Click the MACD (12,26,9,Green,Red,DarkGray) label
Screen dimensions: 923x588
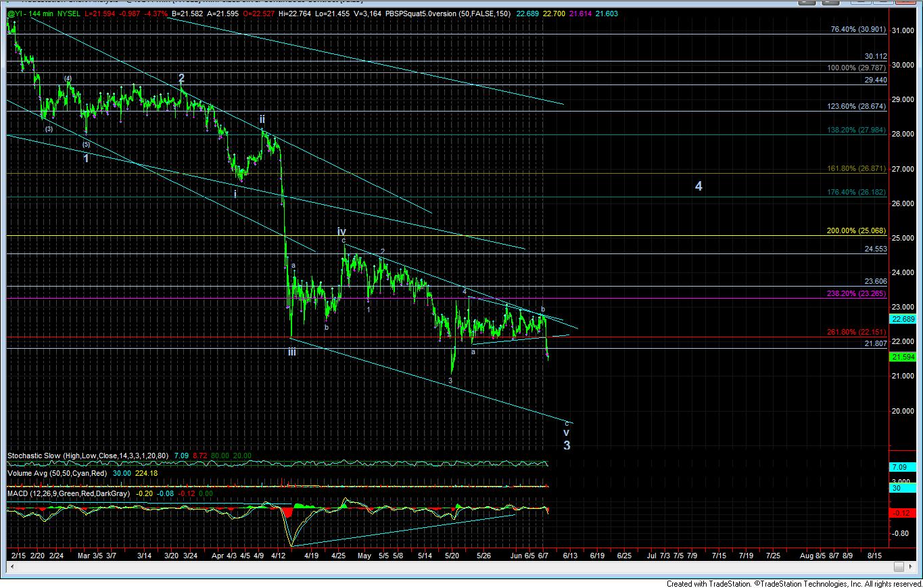(70, 493)
